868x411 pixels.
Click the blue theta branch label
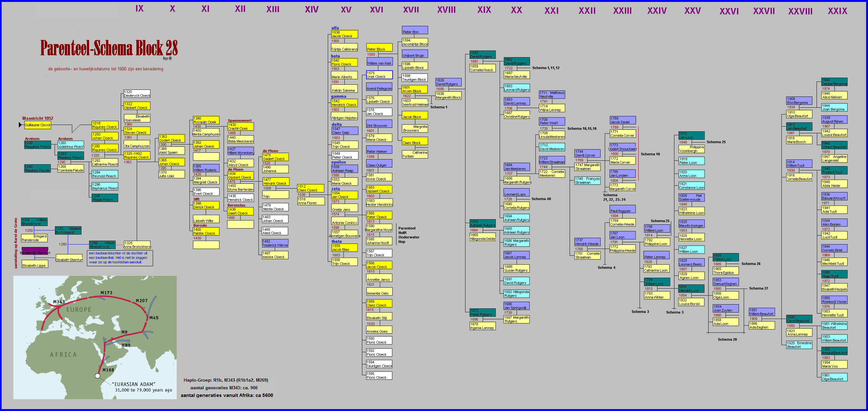(x=336, y=241)
